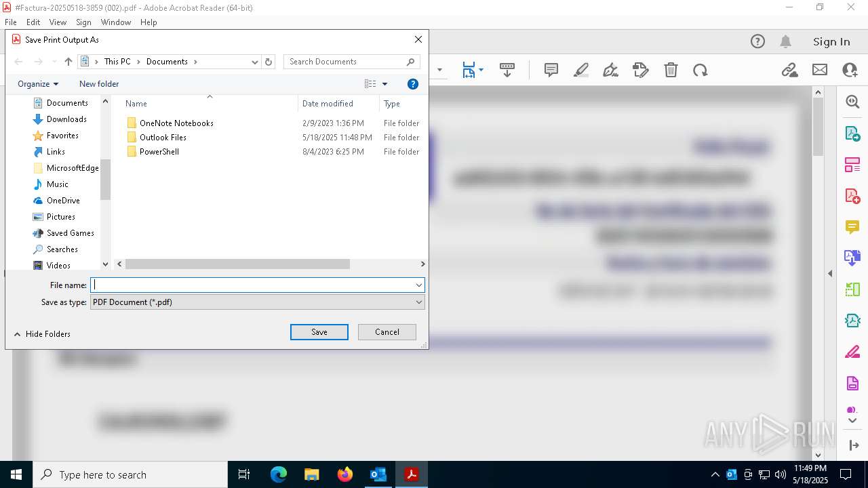The width and height of the screenshot is (868, 488).
Task: Click the horizontal scrollbar of file list
Action: tap(237, 264)
